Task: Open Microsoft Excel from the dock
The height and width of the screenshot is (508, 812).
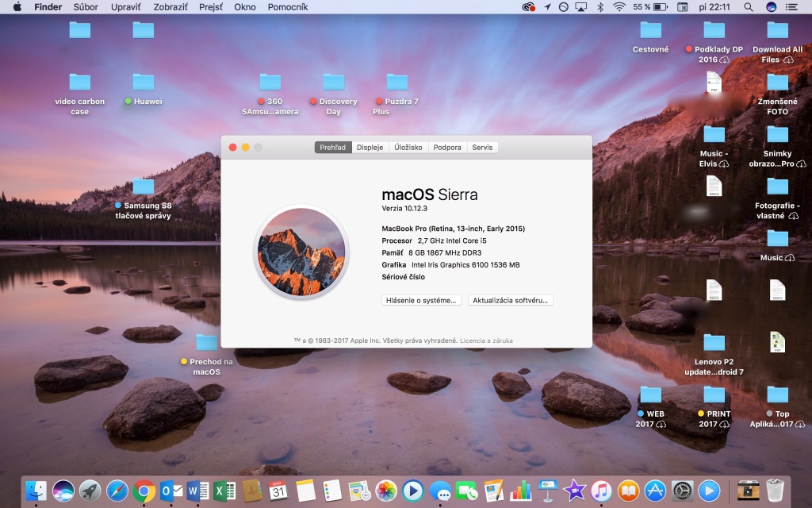Action: point(225,491)
